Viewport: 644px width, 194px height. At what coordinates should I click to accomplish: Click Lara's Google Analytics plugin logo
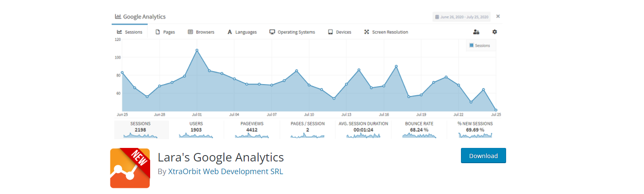click(130, 168)
